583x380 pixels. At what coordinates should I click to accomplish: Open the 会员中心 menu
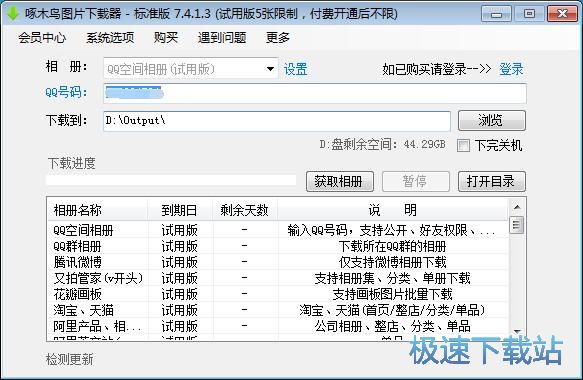(x=42, y=38)
